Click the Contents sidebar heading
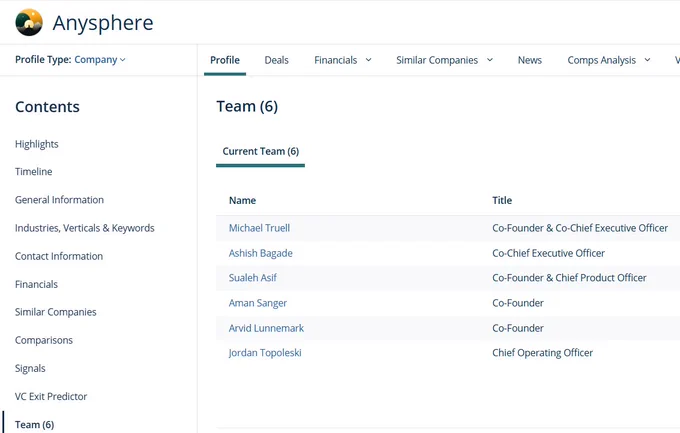 [47, 107]
